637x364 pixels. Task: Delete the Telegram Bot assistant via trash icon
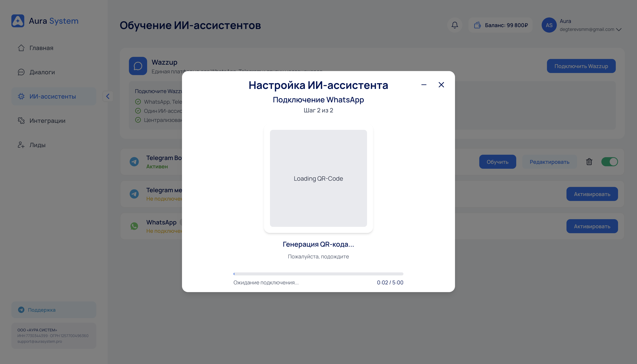(x=589, y=162)
